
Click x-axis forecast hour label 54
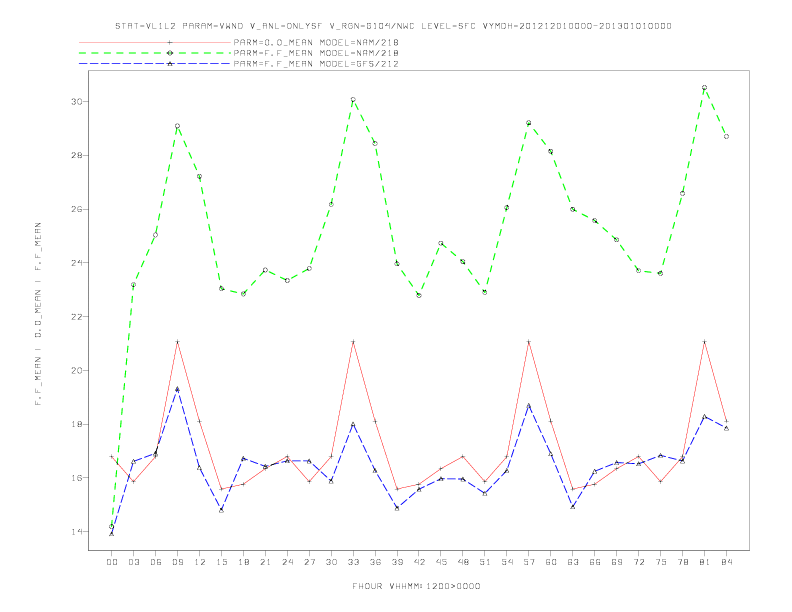[x=507, y=562]
